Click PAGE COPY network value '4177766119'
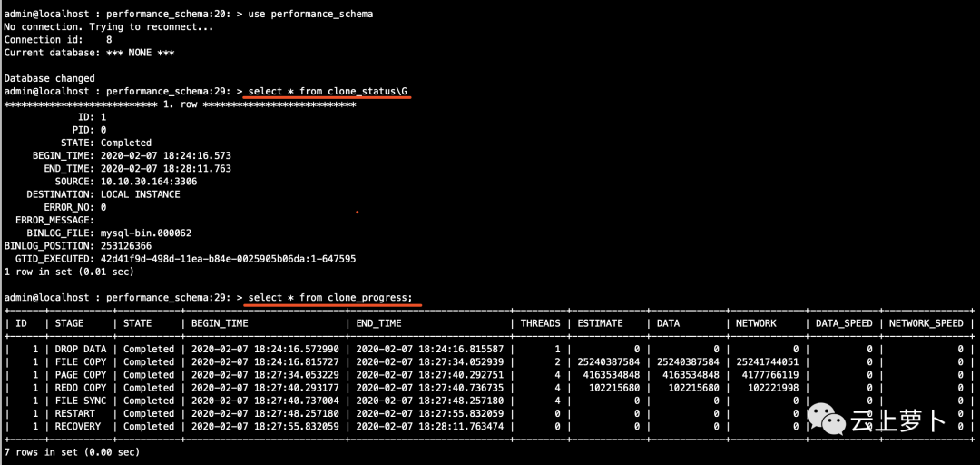 (770, 375)
